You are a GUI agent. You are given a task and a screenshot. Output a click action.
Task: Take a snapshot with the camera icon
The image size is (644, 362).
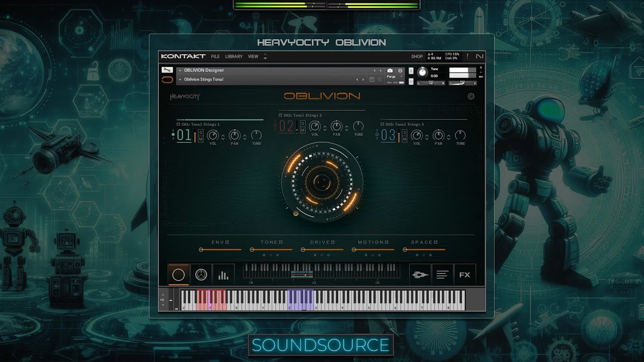(x=390, y=70)
